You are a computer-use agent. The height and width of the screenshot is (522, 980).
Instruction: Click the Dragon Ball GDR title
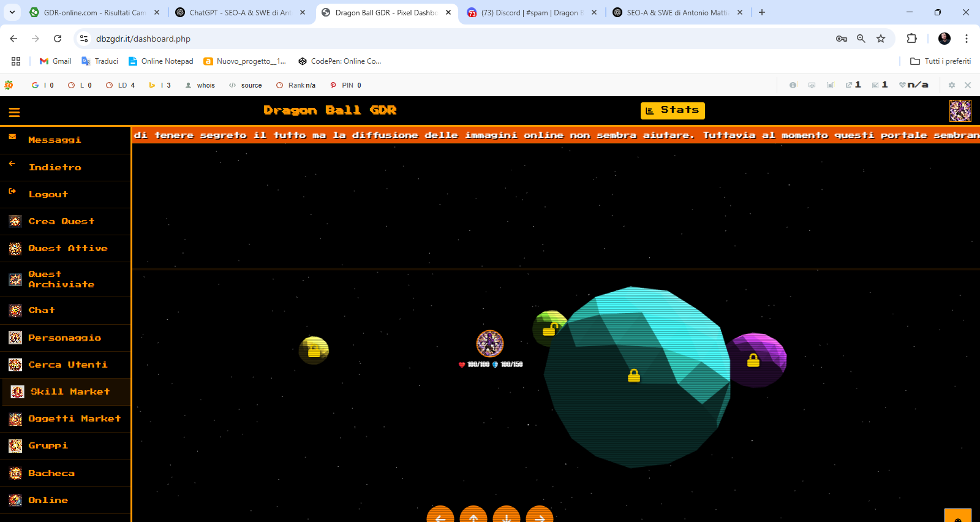(330, 110)
